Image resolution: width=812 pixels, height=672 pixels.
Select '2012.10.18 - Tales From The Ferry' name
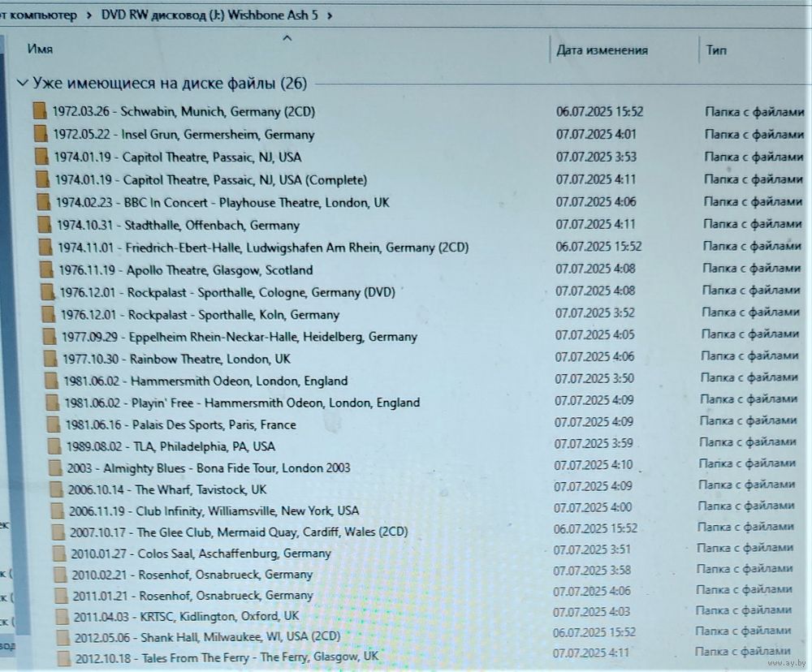[x=227, y=657]
